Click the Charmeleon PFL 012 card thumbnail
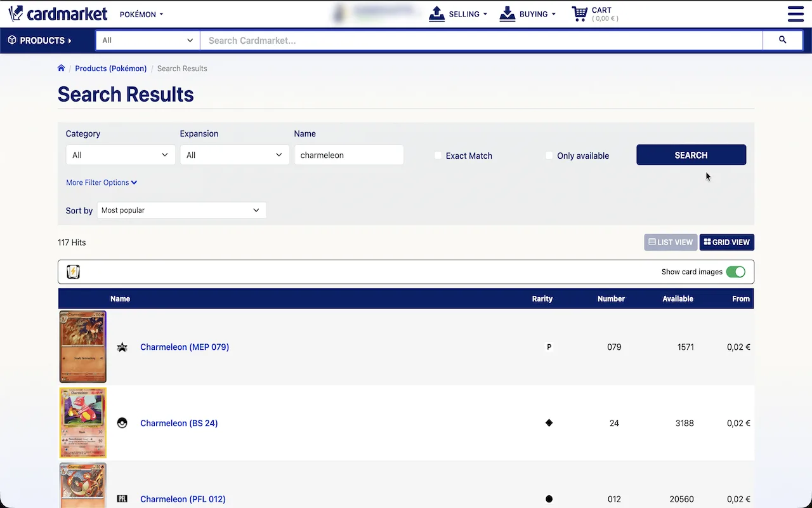812x508 pixels. click(x=83, y=485)
